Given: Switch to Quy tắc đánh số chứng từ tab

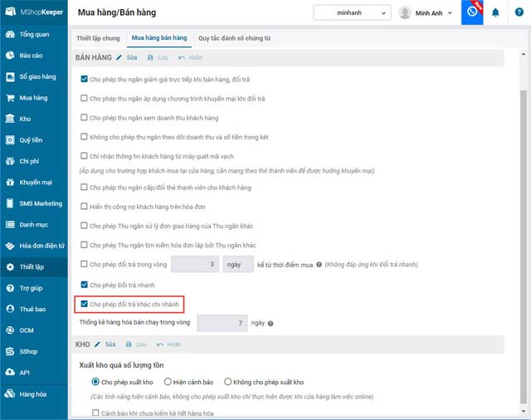Looking at the screenshot, I should pyautogui.click(x=234, y=38).
